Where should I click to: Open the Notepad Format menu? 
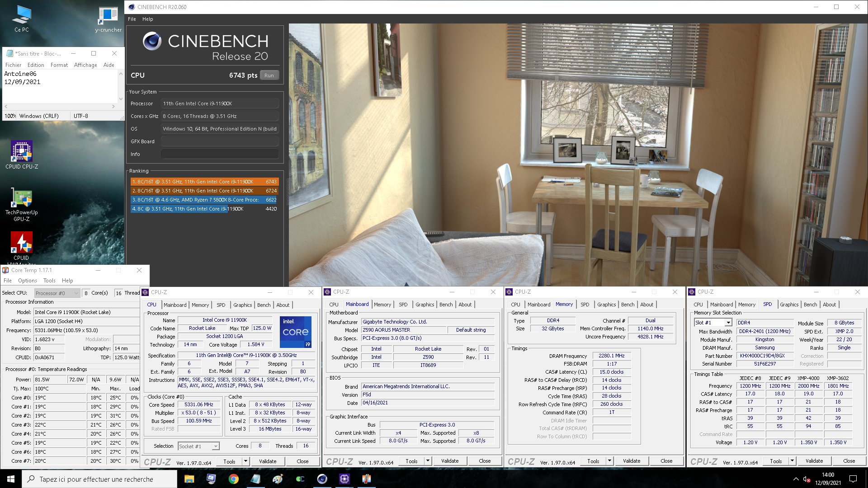[59, 65]
